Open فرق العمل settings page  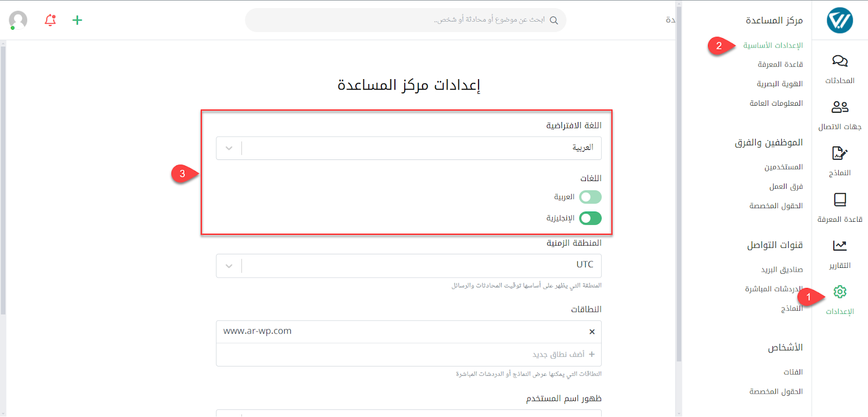(x=786, y=187)
